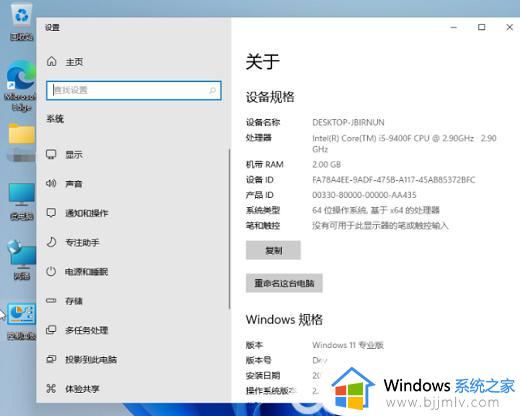Open 投影到此电脑 settings page

click(133, 359)
